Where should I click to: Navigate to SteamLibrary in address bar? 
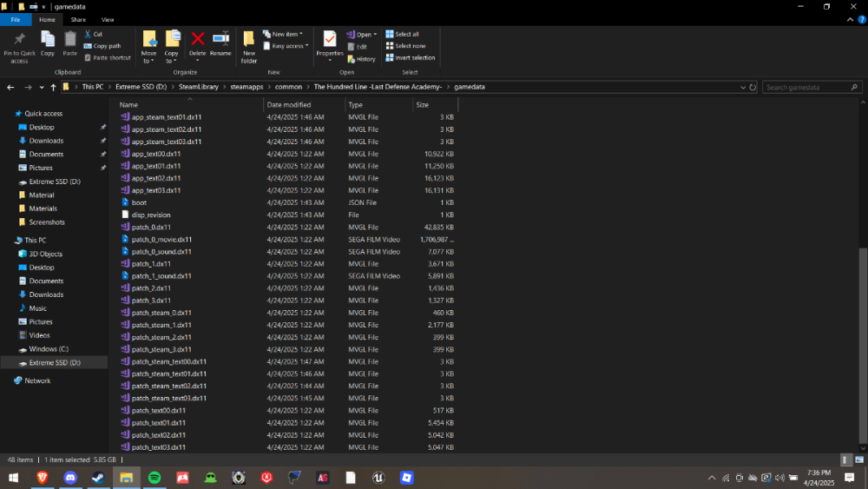click(x=198, y=87)
